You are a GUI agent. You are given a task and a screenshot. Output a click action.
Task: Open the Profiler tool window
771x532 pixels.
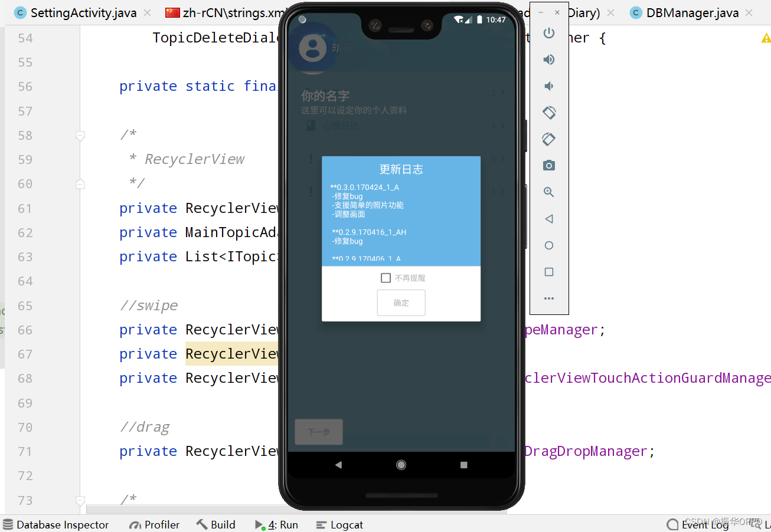coord(154,524)
